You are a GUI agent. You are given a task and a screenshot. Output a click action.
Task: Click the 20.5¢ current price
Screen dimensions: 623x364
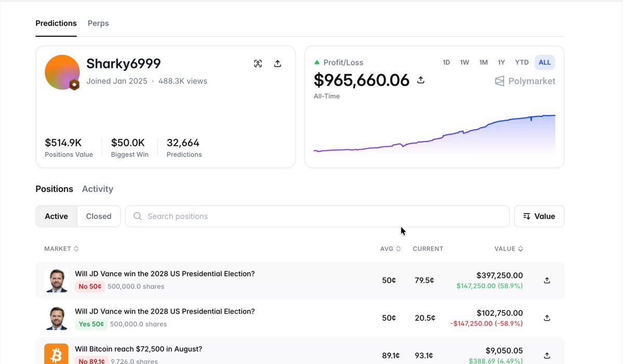(x=425, y=318)
